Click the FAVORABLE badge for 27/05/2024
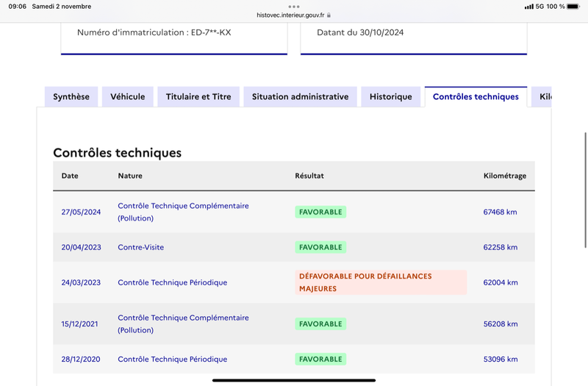 pyautogui.click(x=320, y=212)
